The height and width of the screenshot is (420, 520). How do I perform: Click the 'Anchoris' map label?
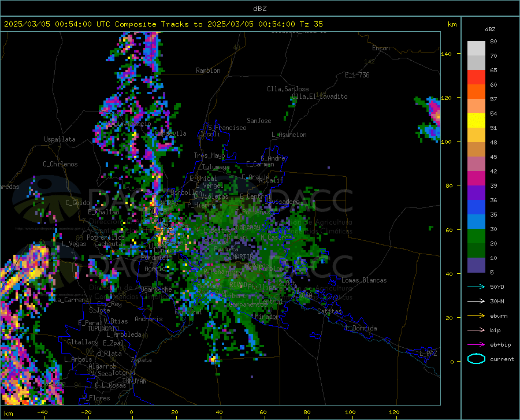(x=148, y=319)
